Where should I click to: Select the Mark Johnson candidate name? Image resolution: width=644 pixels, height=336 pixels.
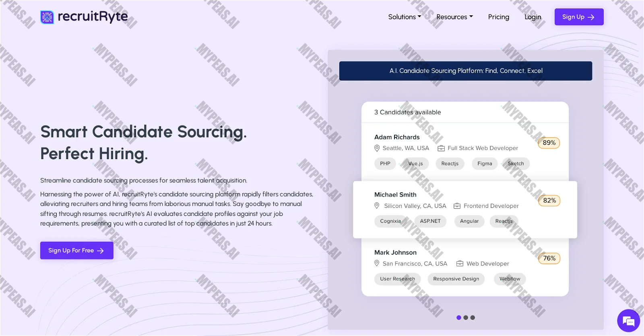(395, 253)
